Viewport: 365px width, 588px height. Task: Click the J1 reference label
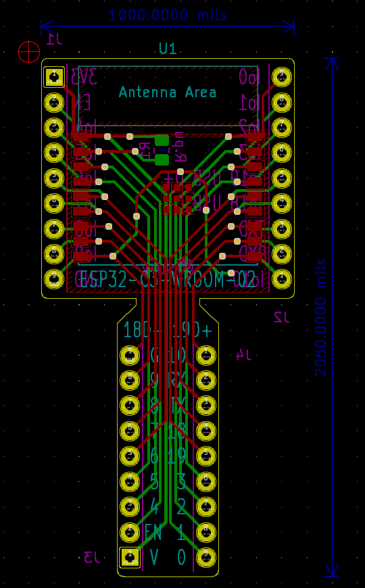point(55,39)
